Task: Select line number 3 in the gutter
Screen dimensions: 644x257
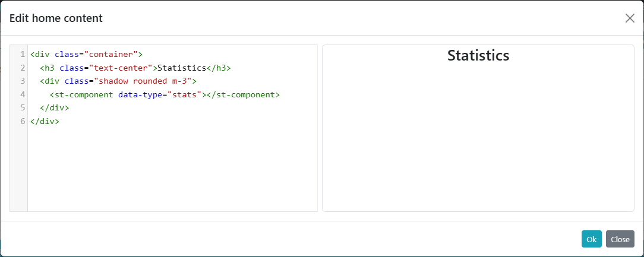Action: (x=22, y=81)
